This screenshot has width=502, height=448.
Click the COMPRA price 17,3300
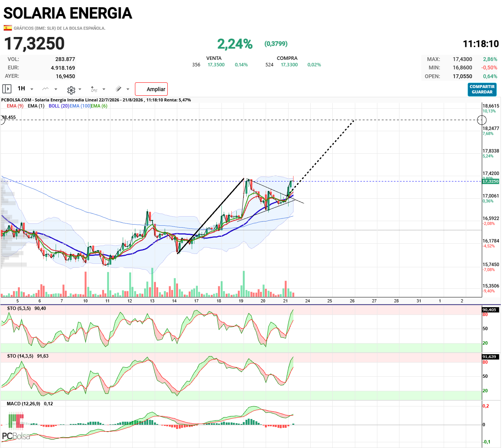[x=289, y=65]
